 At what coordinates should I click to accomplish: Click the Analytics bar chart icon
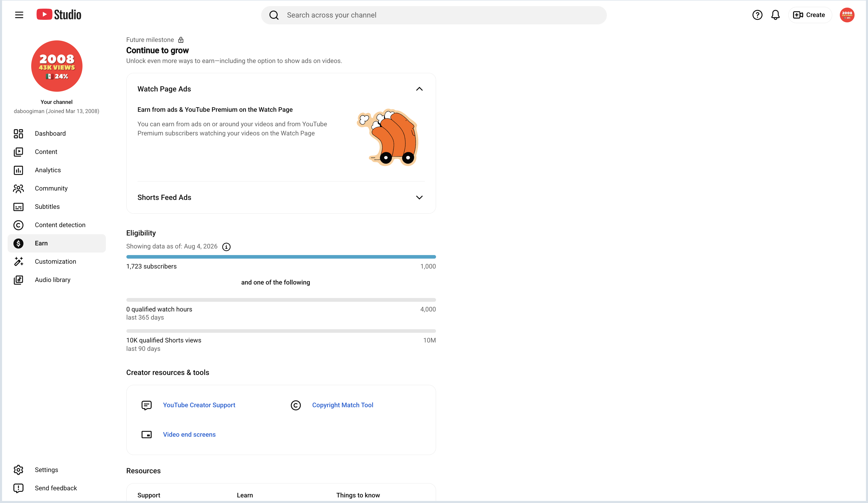point(18,170)
